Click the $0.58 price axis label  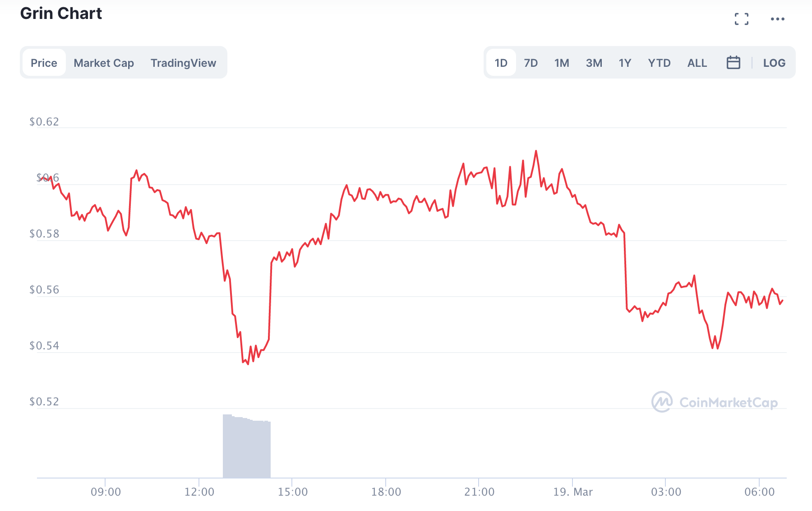tap(44, 233)
